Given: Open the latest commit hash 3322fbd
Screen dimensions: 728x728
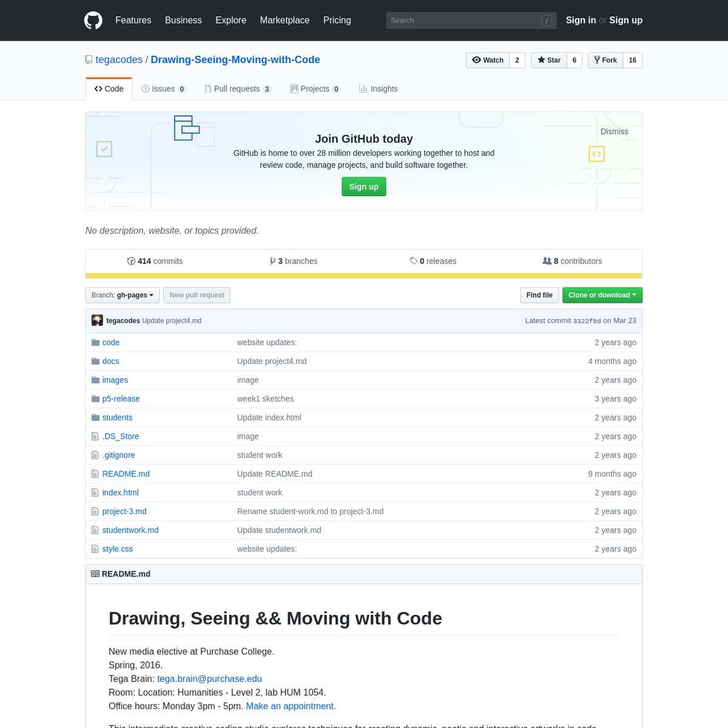Looking at the screenshot, I should pos(587,321).
